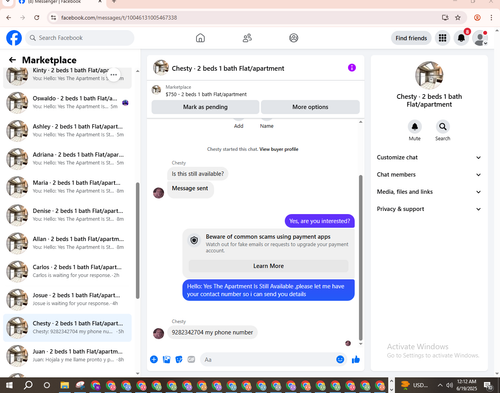Viewport: 500px width, 393px height.
Task: Search within the Chesty conversation
Action: [x=443, y=127]
